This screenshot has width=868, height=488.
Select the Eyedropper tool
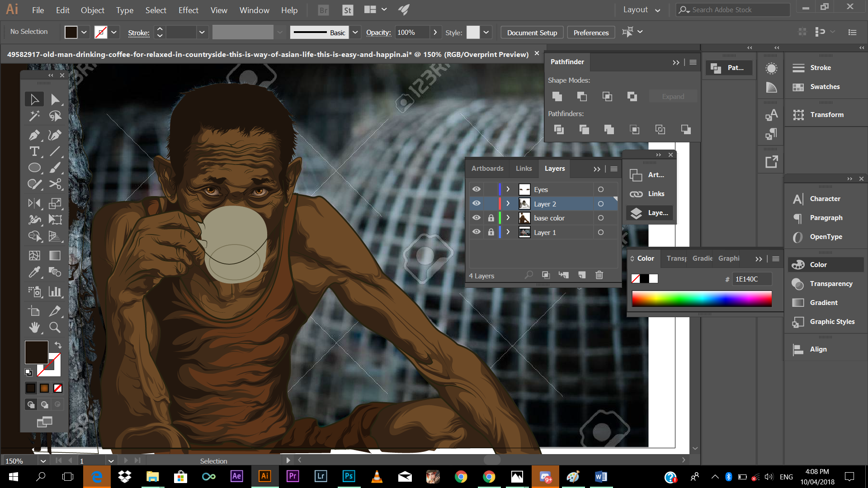coord(34,272)
